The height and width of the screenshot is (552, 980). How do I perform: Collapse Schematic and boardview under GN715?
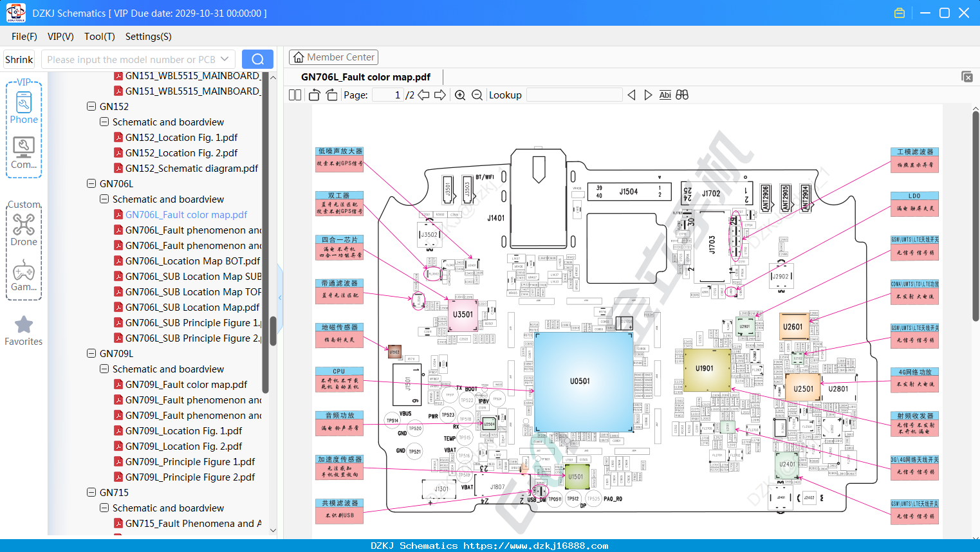(104, 508)
